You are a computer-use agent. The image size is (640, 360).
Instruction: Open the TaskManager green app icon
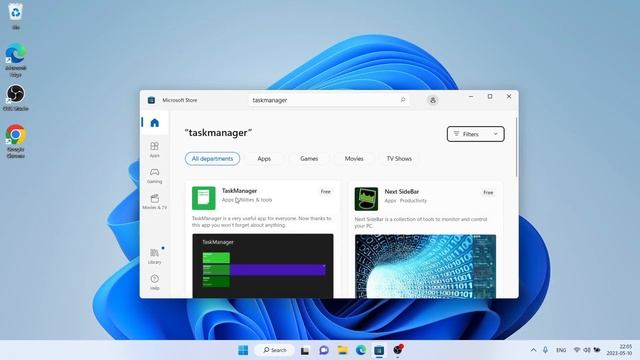coord(204,198)
